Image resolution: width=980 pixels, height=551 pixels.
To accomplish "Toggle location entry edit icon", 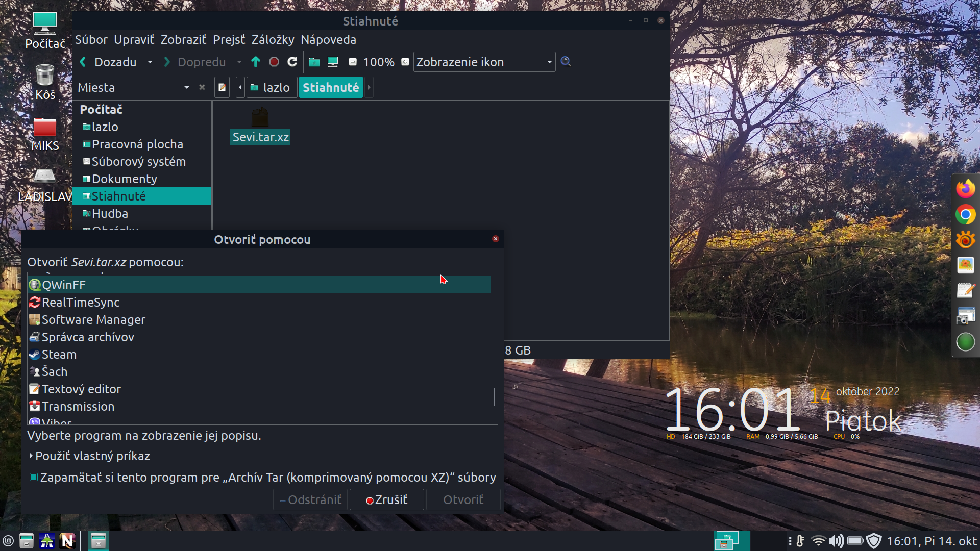I will click(x=222, y=87).
